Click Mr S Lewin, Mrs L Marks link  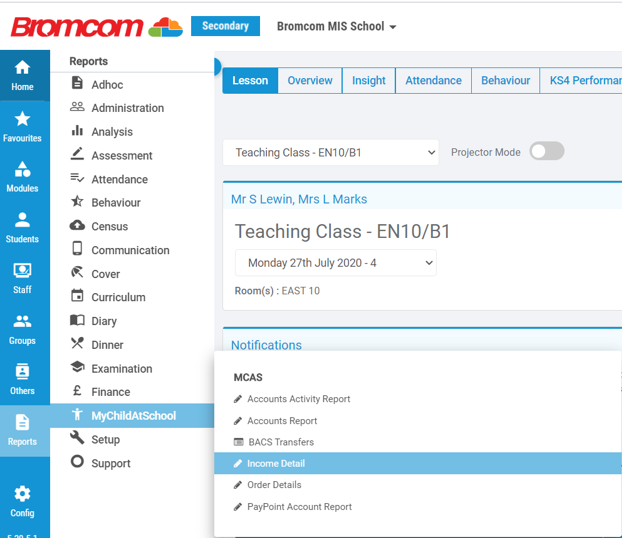tap(299, 199)
